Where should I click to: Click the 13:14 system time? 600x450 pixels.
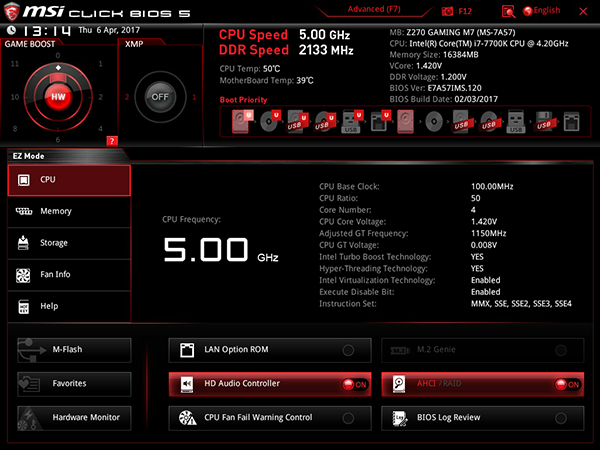point(47,30)
